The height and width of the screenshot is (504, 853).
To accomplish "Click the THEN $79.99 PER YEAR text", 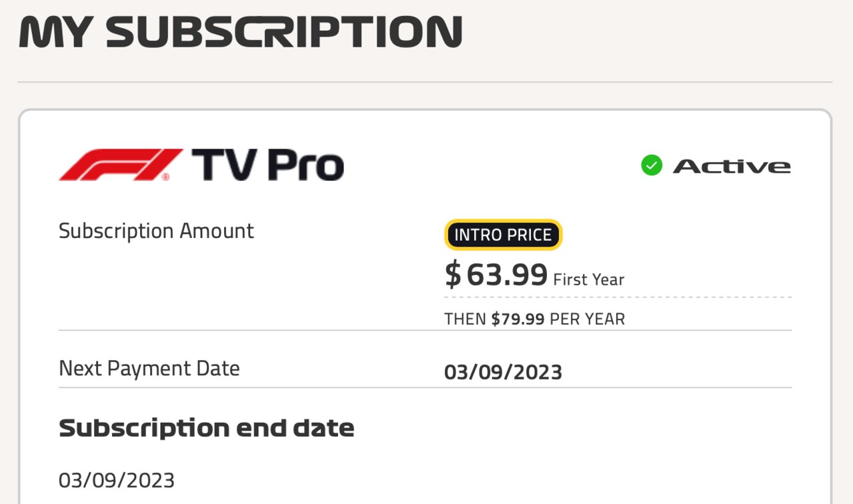I will point(535,319).
